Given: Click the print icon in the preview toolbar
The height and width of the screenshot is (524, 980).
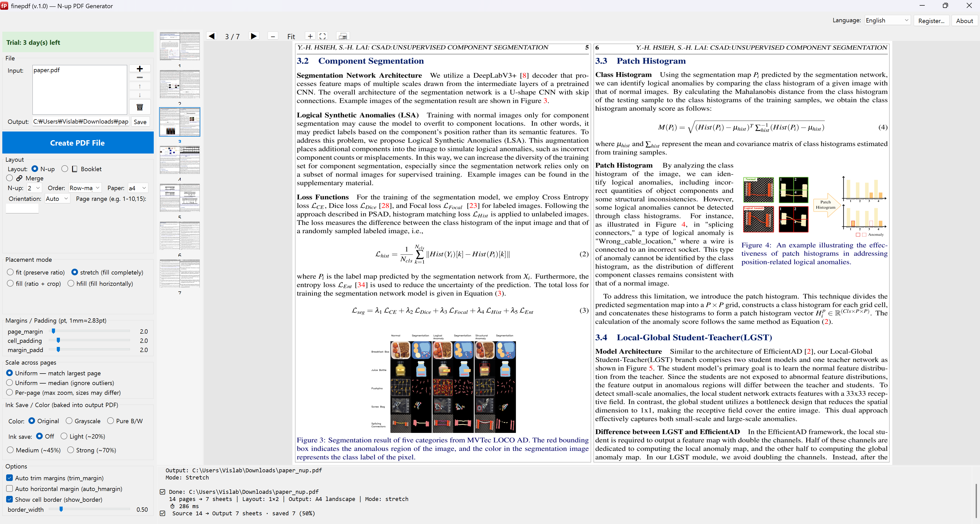Looking at the screenshot, I should [343, 36].
